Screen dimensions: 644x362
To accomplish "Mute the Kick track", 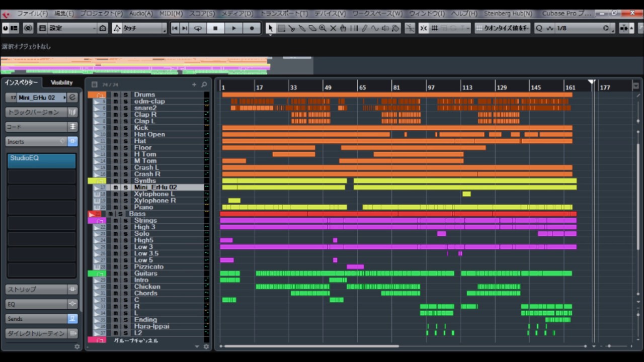I will [115, 128].
